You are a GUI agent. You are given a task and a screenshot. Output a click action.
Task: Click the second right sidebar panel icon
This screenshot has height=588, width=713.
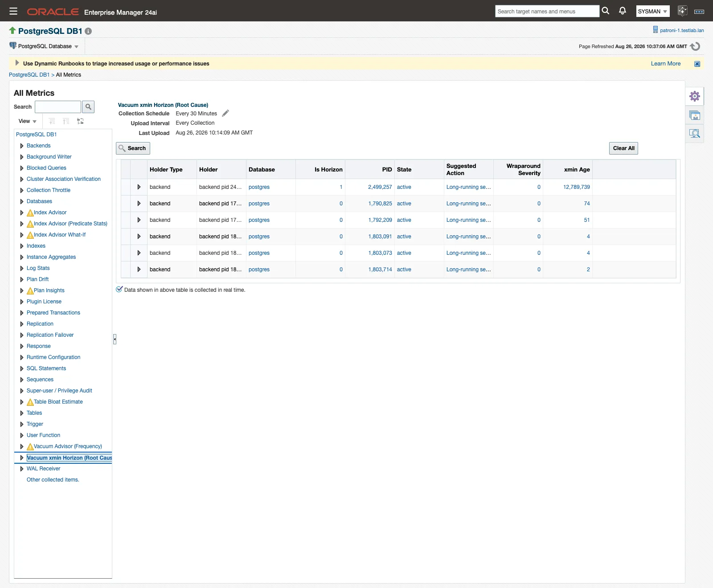point(695,115)
